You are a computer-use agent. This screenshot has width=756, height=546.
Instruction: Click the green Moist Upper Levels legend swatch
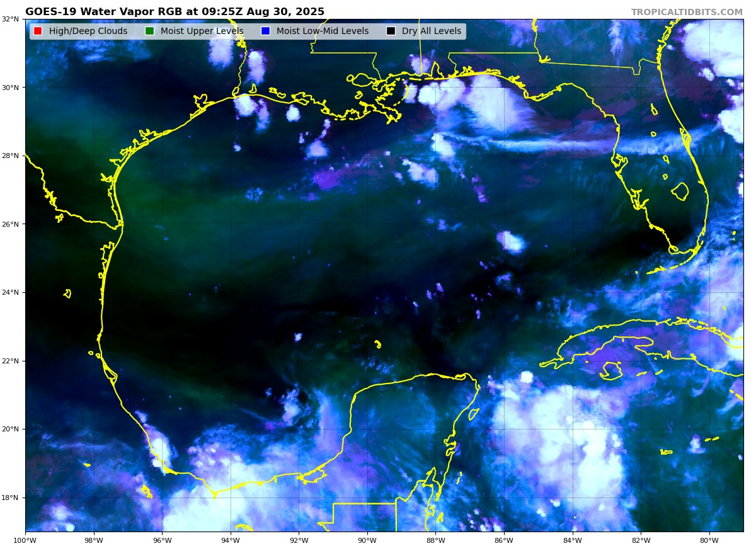tap(149, 31)
